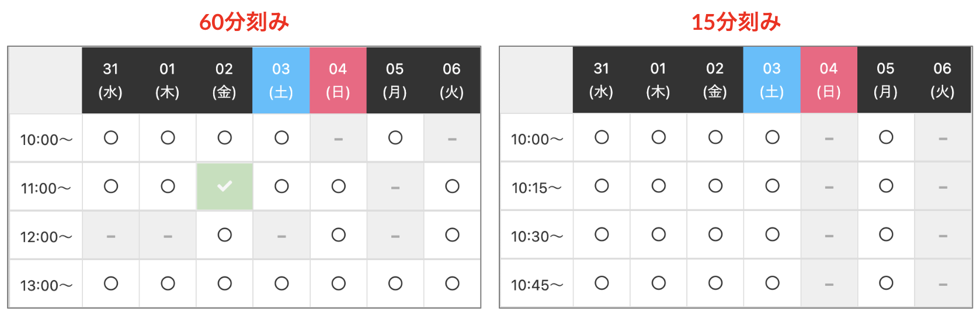
Task: Select the 13:00 circle on Wednesday 31
Action: click(x=111, y=284)
